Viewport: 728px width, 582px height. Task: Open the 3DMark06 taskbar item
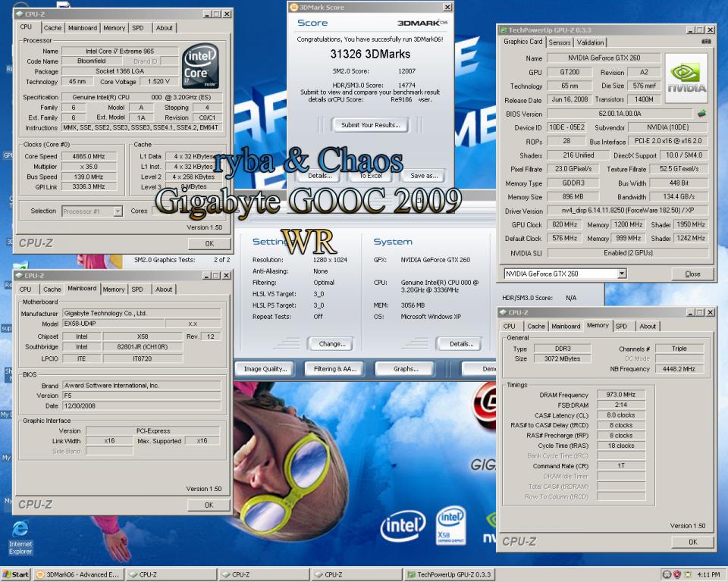point(78,574)
